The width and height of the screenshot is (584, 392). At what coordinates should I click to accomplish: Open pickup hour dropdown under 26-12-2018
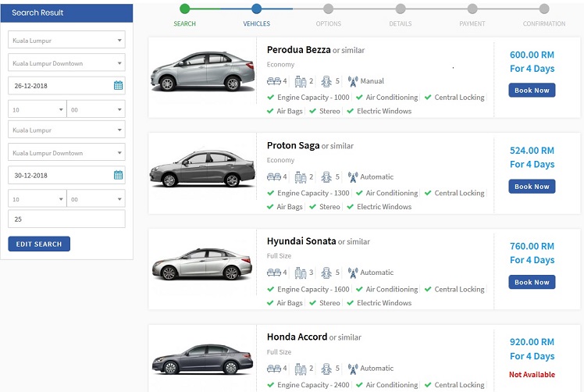(37, 109)
